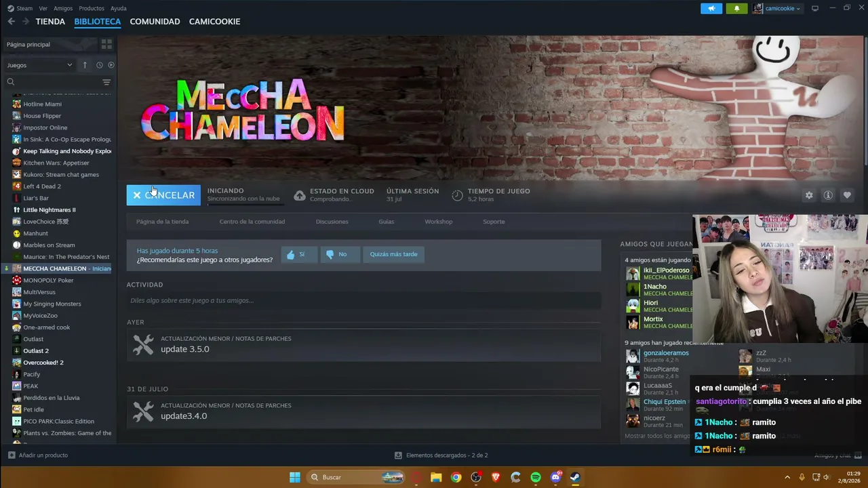This screenshot has width=868, height=488.
Task: Toggle sort by recent activity clock
Action: pos(99,65)
